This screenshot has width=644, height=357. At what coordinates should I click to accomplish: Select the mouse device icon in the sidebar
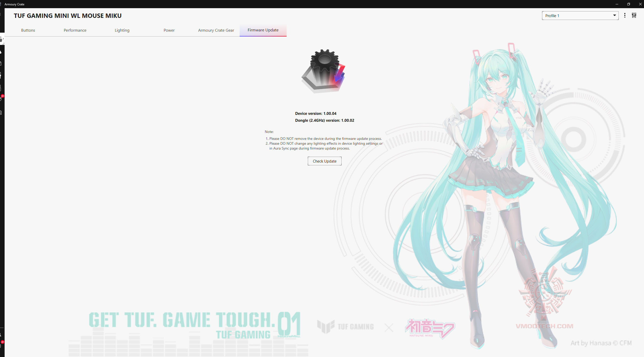[x=1, y=40]
